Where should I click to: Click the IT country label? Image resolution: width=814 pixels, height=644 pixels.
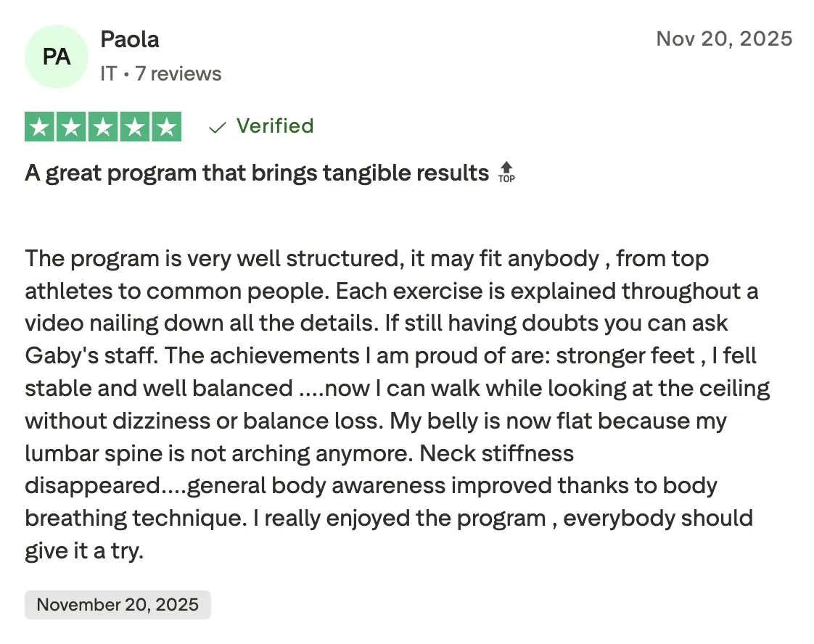[x=109, y=74]
